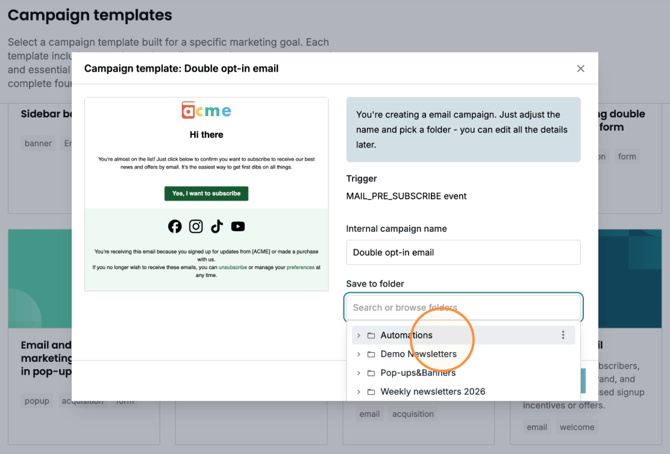Click the email tag beside welcome tag
This screenshot has height=454, width=670.
click(x=537, y=427)
